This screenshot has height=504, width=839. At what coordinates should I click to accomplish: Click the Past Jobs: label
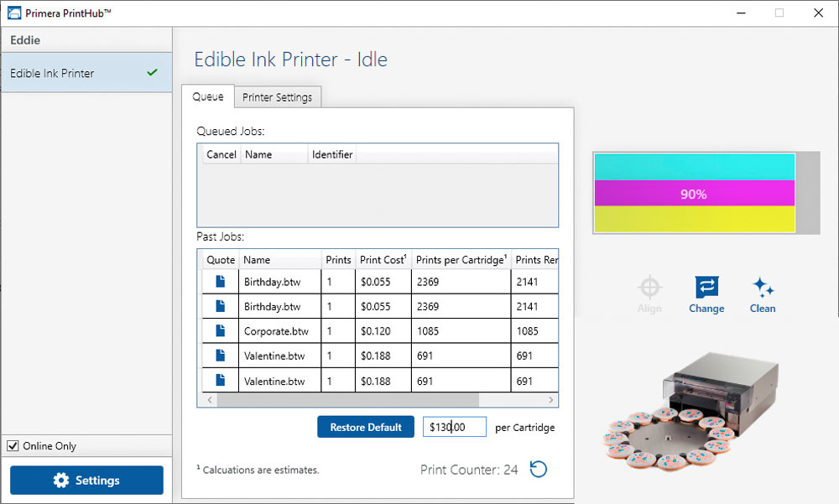(x=220, y=236)
